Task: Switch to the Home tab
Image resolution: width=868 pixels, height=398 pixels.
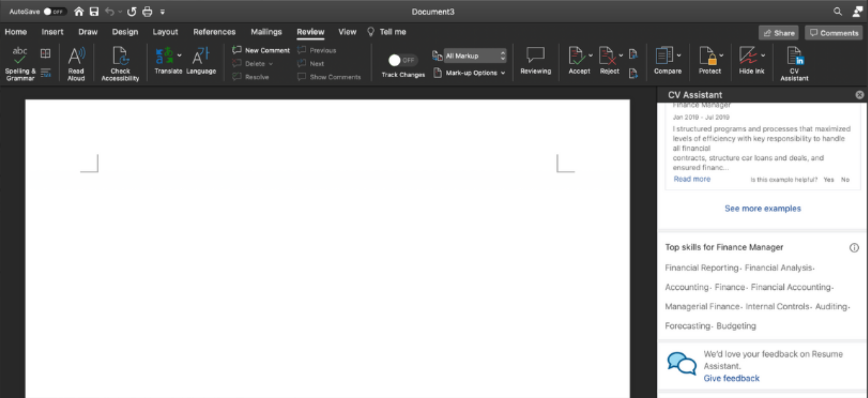Action: tap(16, 32)
